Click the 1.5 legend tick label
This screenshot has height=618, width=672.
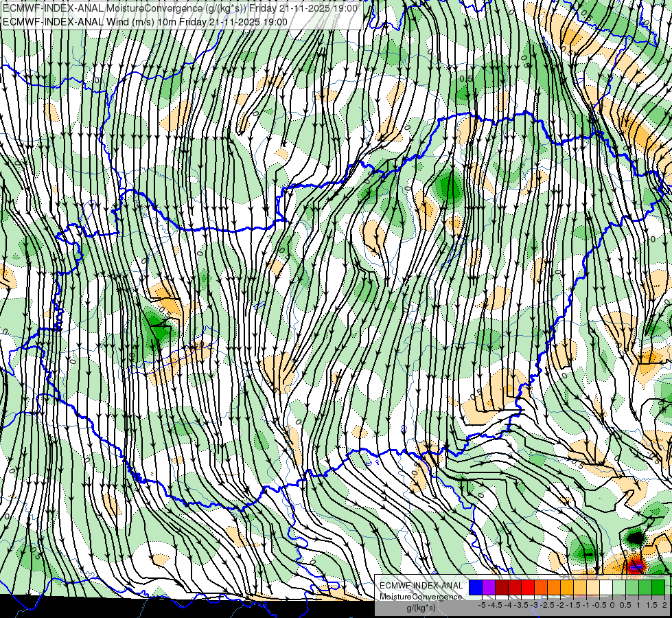pos(651,605)
